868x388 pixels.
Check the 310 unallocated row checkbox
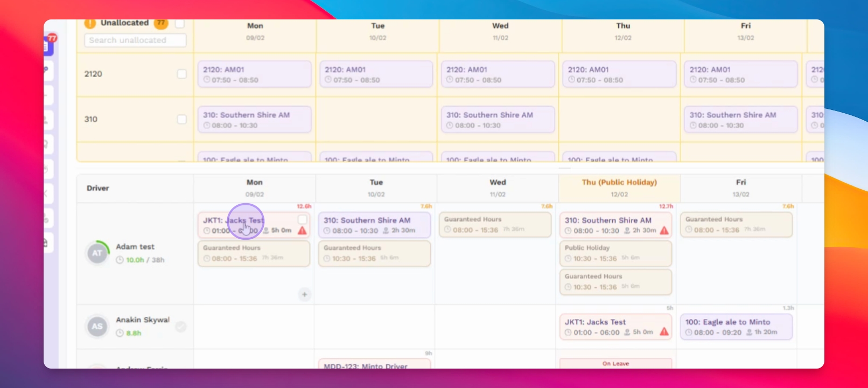coord(182,119)
